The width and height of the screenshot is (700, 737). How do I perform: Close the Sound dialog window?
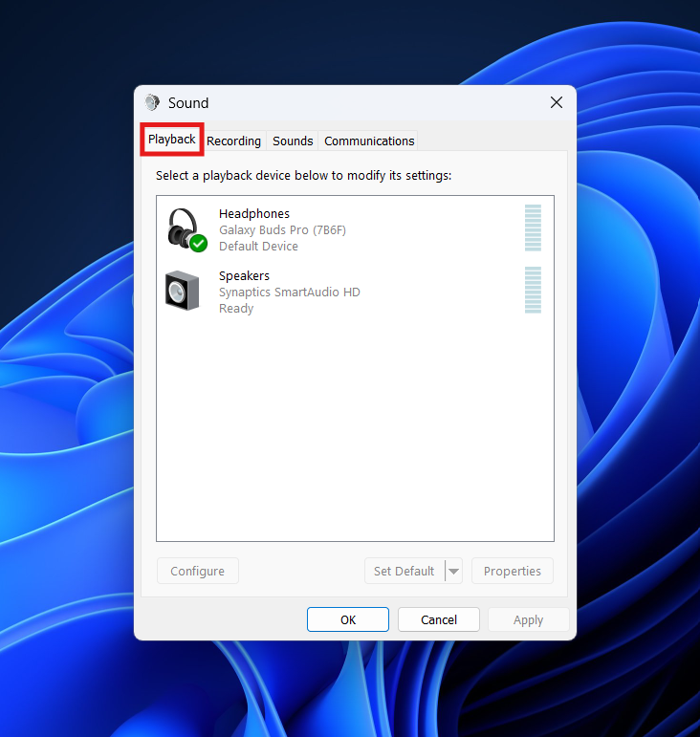pyautogui.click(x=557, y=102)
